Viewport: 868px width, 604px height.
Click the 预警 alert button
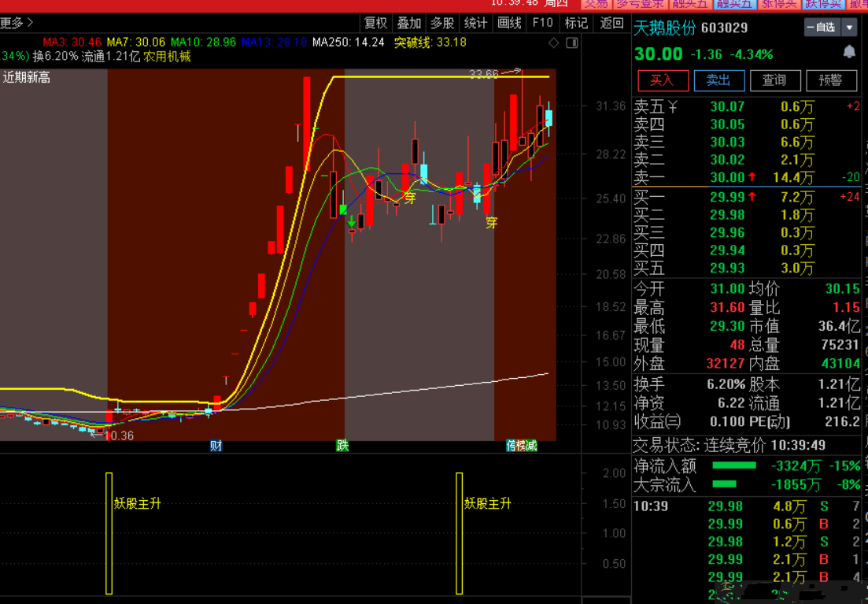pyautogui.click(x=830, y=80)
